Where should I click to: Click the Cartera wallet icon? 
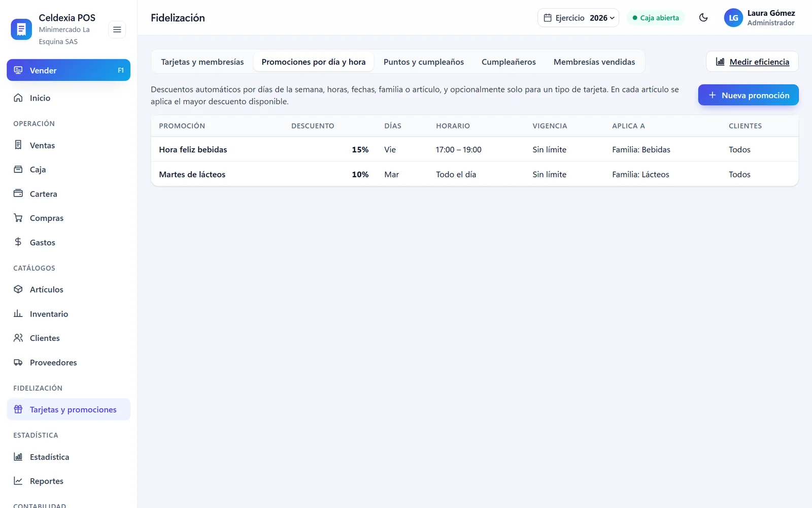tap(18, 194)
